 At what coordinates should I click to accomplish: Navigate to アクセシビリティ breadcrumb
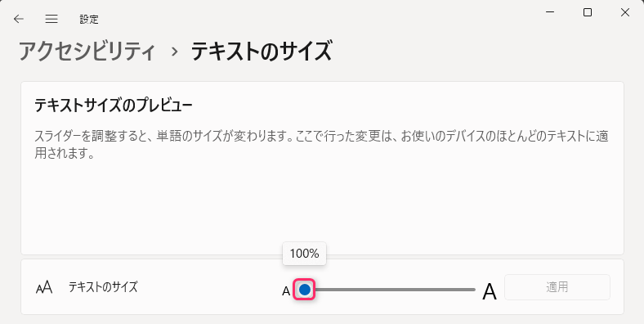(x=87, y=52)
